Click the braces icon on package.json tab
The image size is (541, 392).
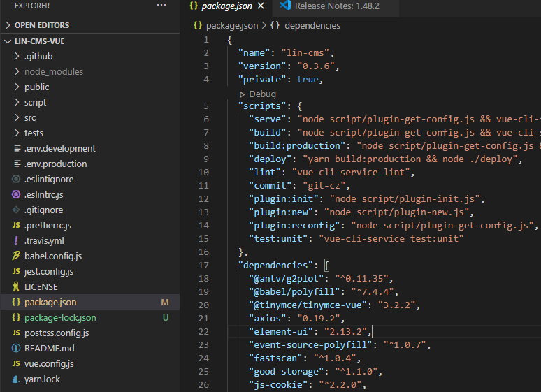194,6
